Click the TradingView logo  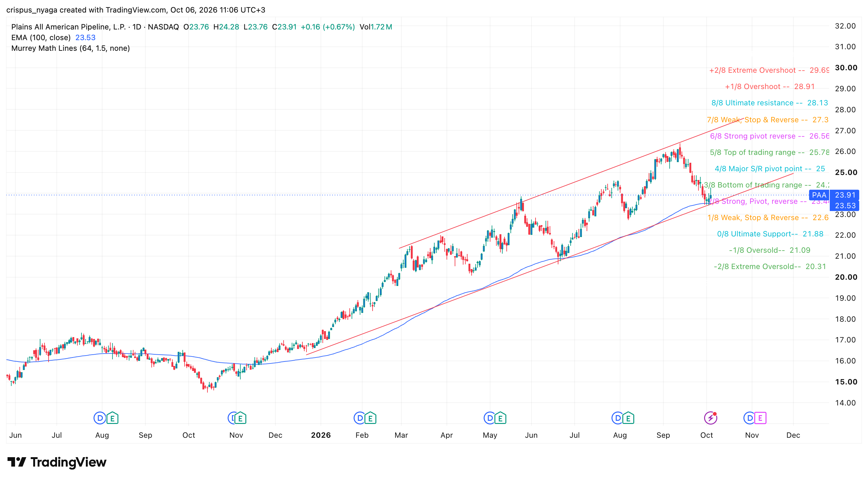[57, 462]
